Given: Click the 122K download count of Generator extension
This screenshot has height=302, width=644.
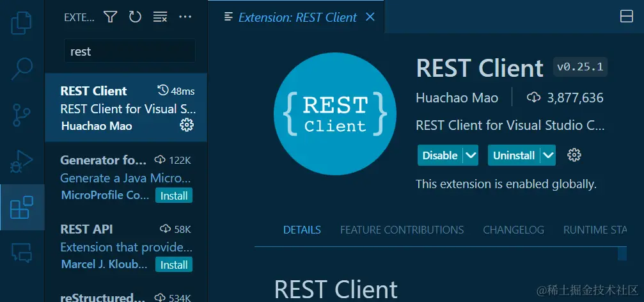Looking at the screenshot, I should coord(173,160).
